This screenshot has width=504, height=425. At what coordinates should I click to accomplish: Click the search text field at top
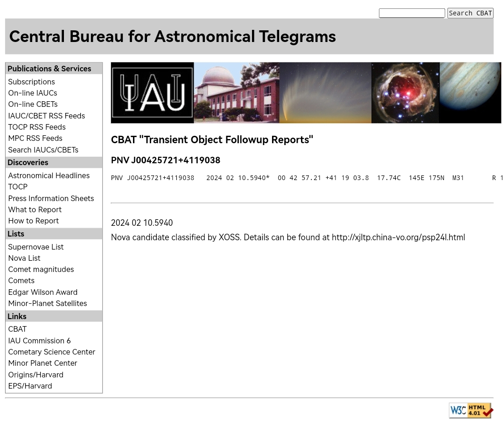412,13
